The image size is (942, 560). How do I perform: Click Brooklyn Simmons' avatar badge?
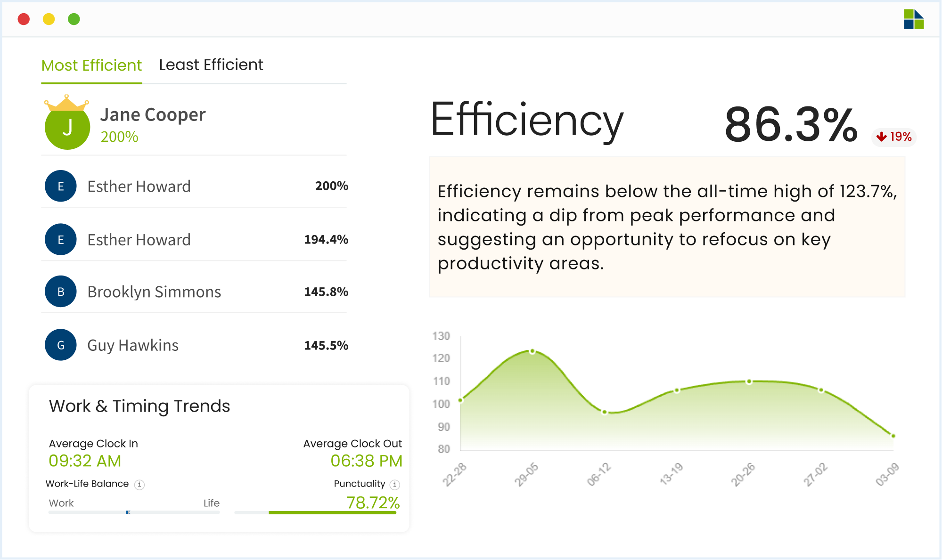point(60,292)
